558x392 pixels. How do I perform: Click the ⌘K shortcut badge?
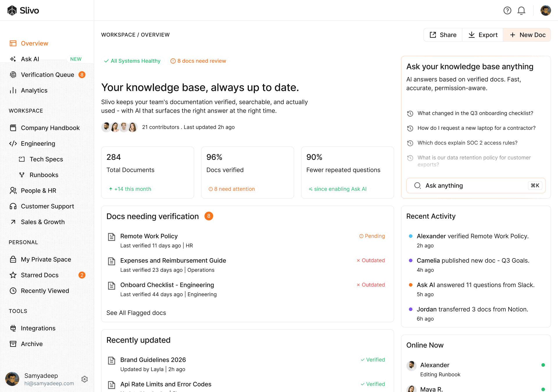[x=535, y=186]
